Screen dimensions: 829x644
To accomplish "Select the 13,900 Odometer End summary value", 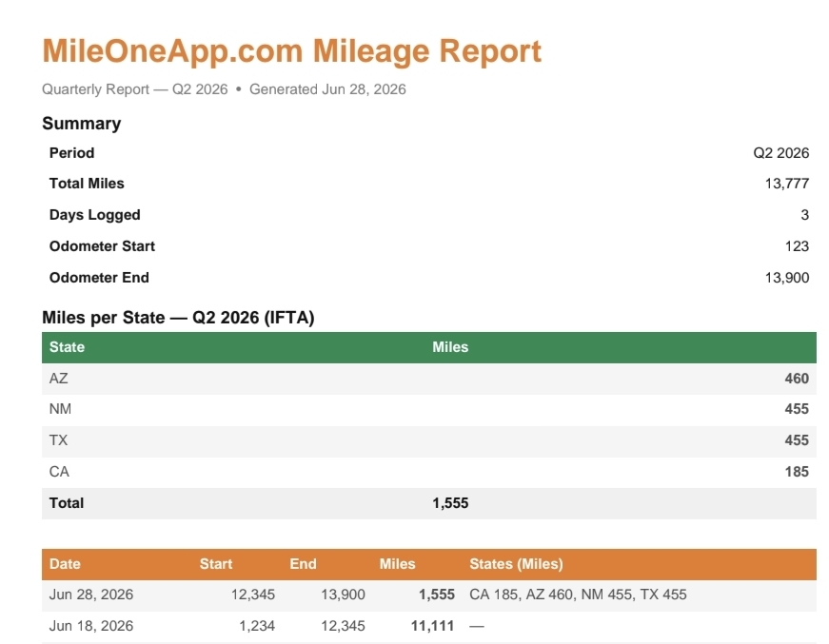I will coord(787,278).
